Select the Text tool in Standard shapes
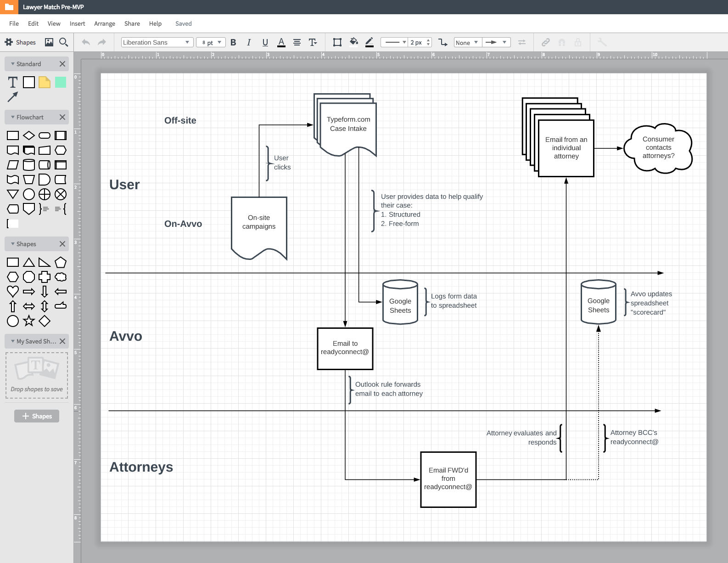This screenshot has width=728, height=563. (x=13, y=82)
